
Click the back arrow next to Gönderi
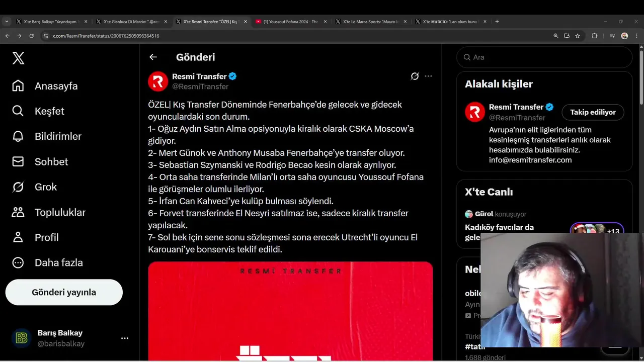coord(153,57)
